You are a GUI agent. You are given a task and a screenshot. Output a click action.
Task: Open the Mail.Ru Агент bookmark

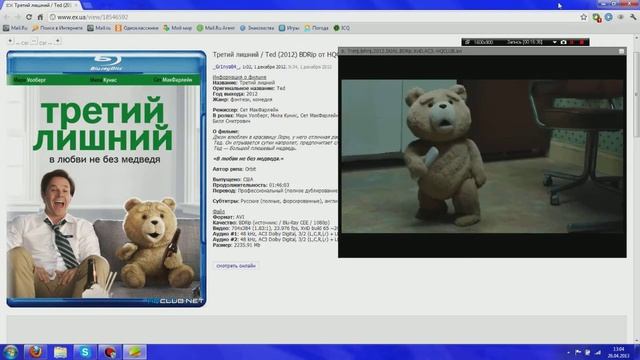(x=216, y=28)
